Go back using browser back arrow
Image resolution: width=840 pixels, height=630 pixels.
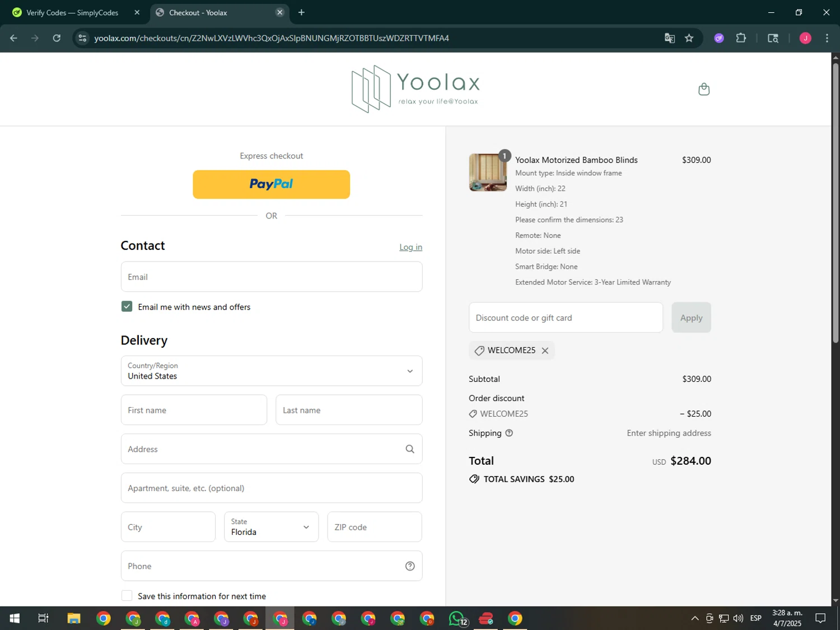tap(13, 38)
